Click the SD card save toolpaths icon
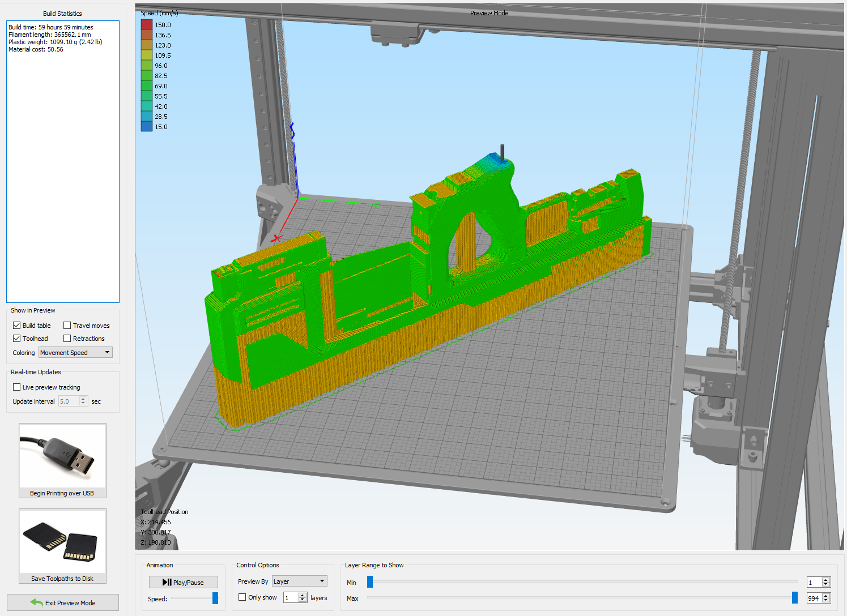 point(62,541)
